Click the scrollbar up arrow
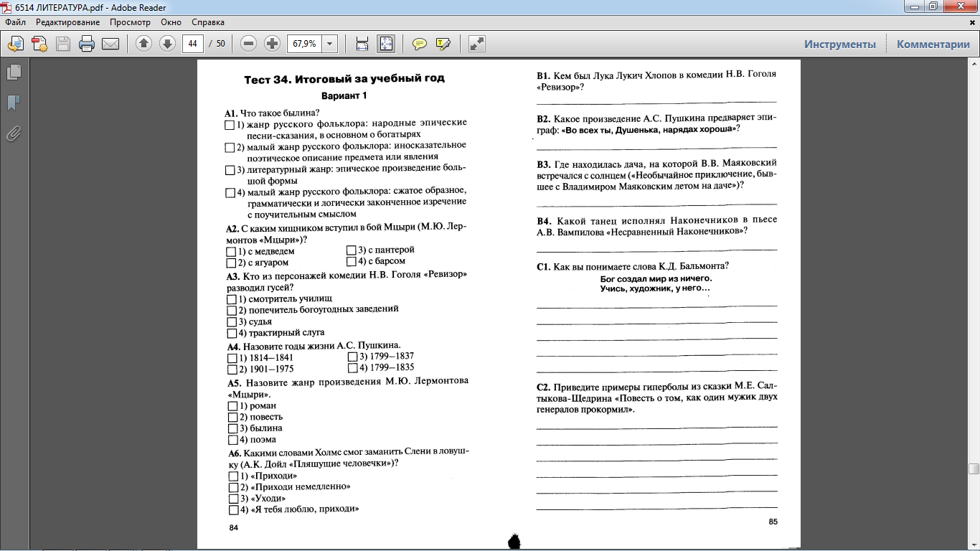Image resolution: width=980 pixels, height=551 pixels. (974, 64)
